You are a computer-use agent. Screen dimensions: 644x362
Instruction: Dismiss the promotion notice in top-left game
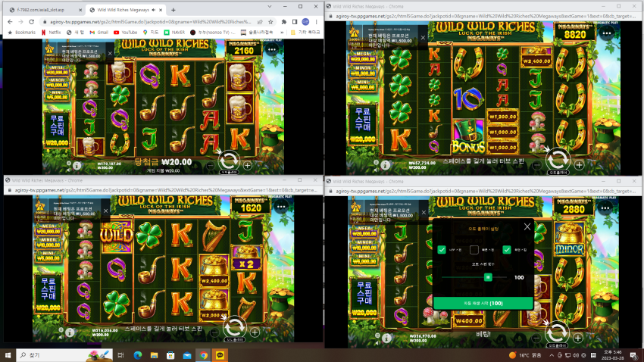110,53
